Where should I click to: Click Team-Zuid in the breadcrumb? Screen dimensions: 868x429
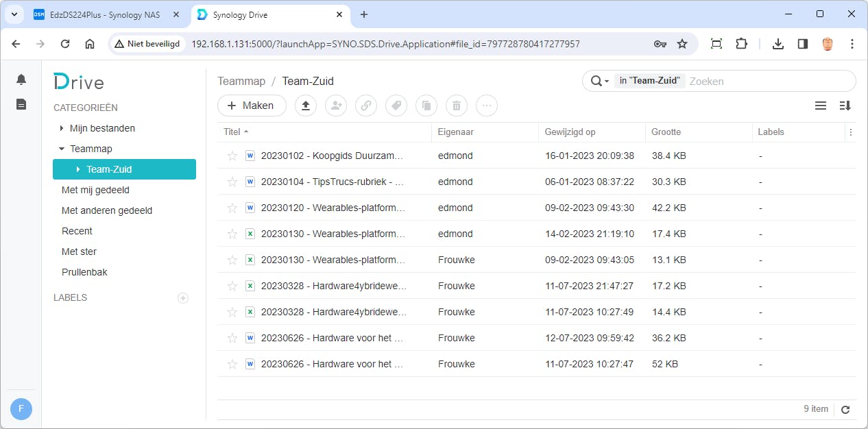point(308,81)
